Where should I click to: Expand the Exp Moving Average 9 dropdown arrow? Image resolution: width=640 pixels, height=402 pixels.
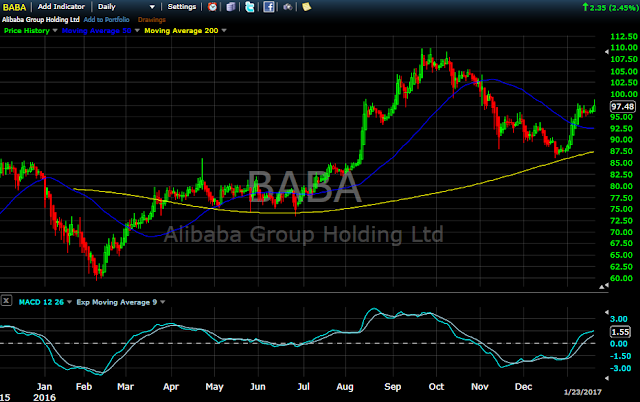pos(162,302)
